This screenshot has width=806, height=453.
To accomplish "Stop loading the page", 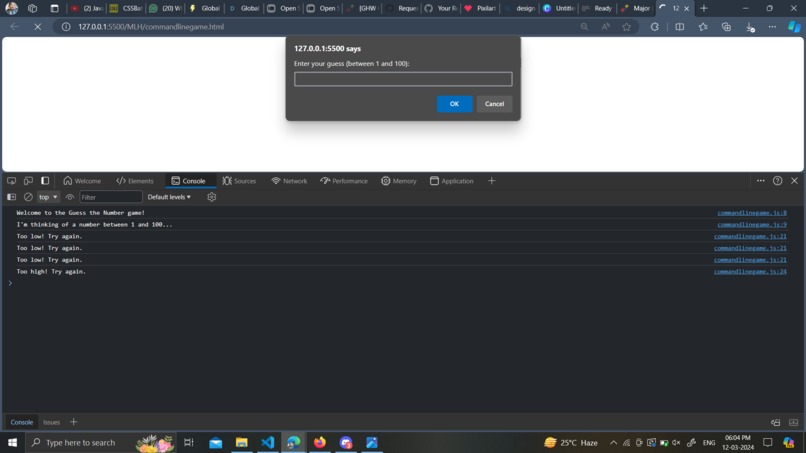I will coord(38,27).
